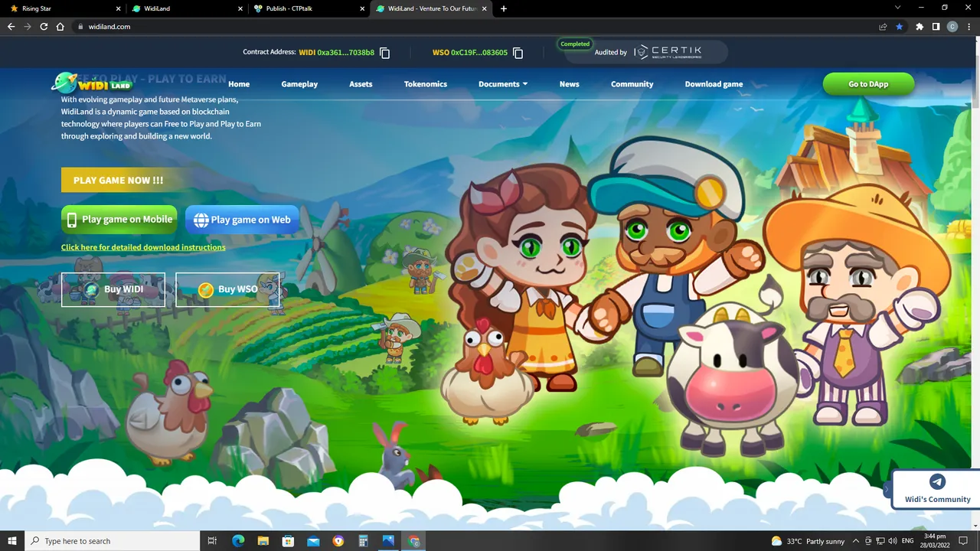Click the WidiLand logo
Screen dimensions: 980x551
tap(92, 83)
